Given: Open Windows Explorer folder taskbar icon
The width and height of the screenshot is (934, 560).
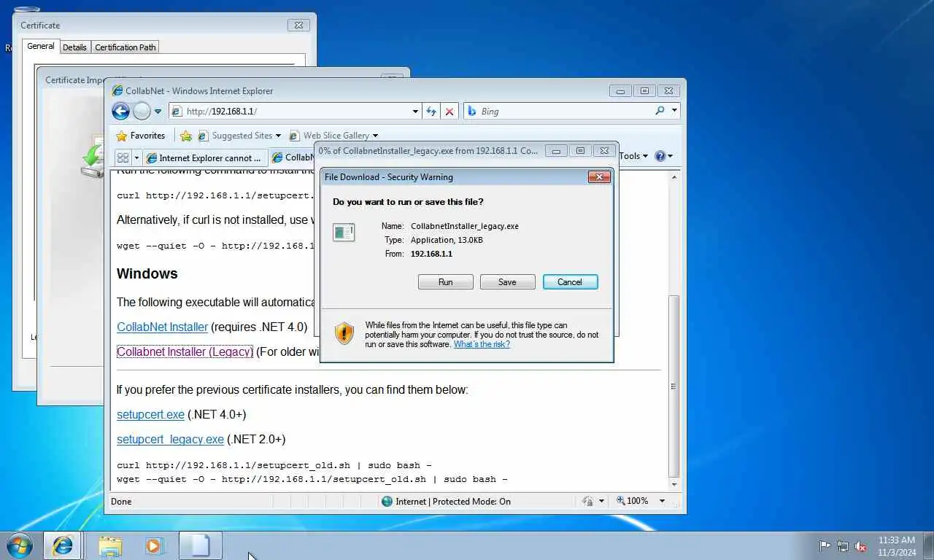Looking at the screenshot, I should 110,545.
